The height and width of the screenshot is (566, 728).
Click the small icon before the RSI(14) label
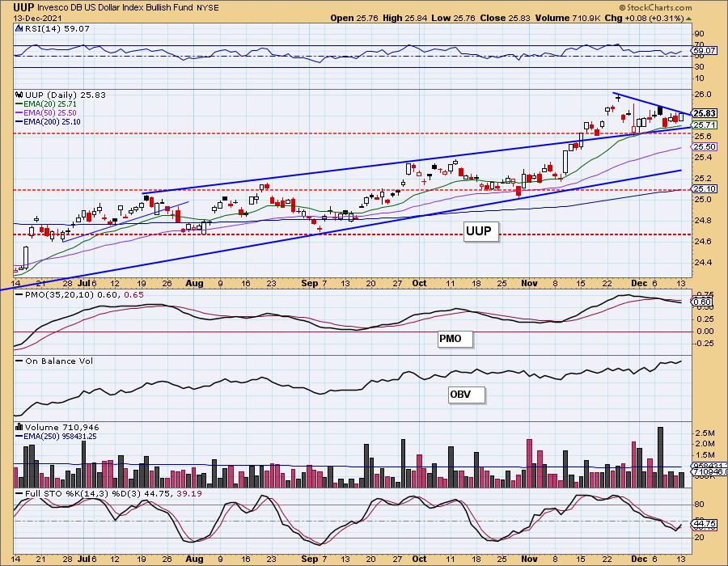pos(19,28)
